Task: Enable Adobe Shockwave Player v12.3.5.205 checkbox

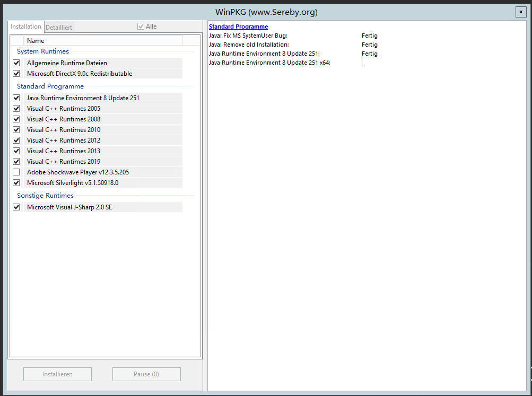Action: click(x=16, y=172)
